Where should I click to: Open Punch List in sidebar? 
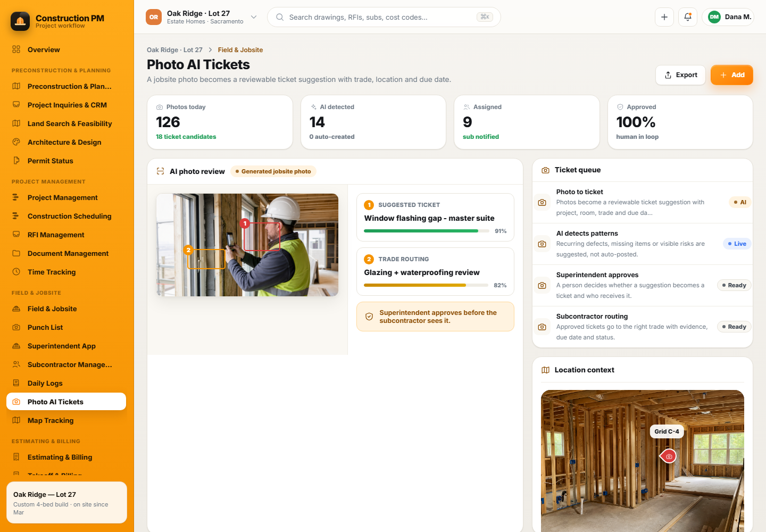(66, 327)
